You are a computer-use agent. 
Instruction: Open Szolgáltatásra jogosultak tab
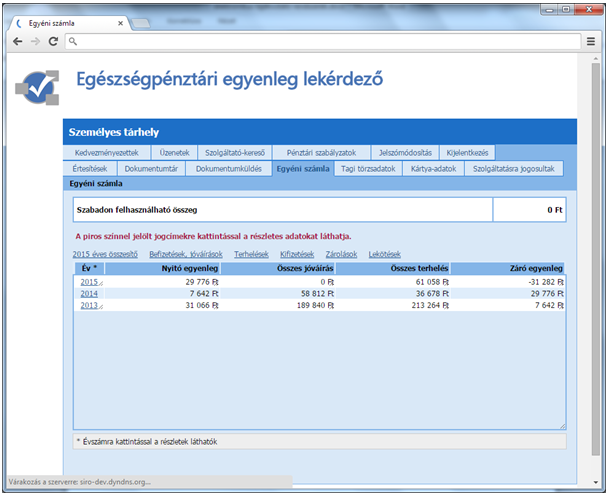click(513, 169)
